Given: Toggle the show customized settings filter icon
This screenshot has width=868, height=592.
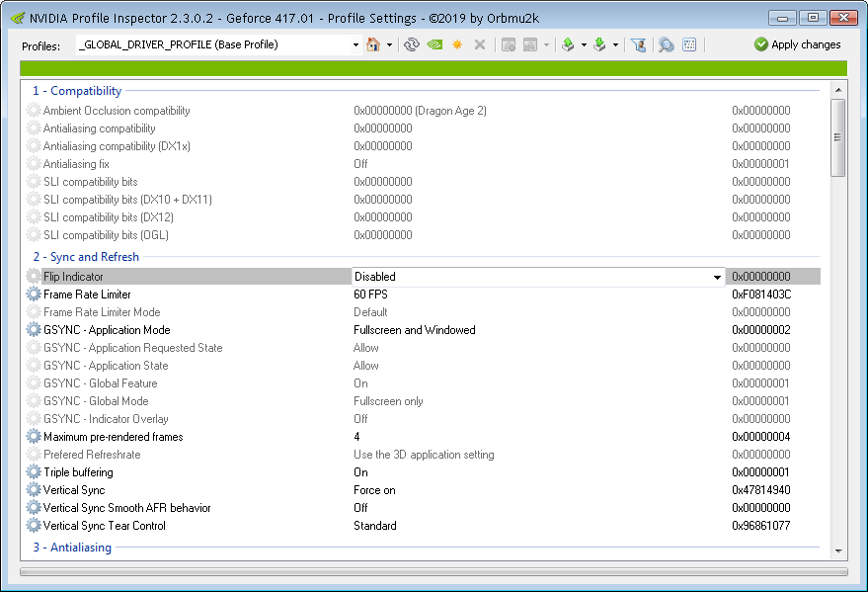Looking at the screenshot, I should point(638,44).
